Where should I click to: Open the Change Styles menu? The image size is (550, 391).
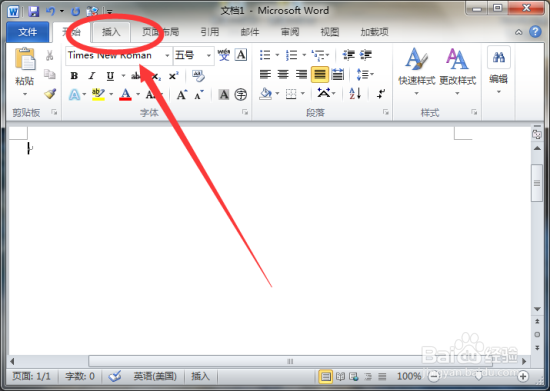(457, 72)
